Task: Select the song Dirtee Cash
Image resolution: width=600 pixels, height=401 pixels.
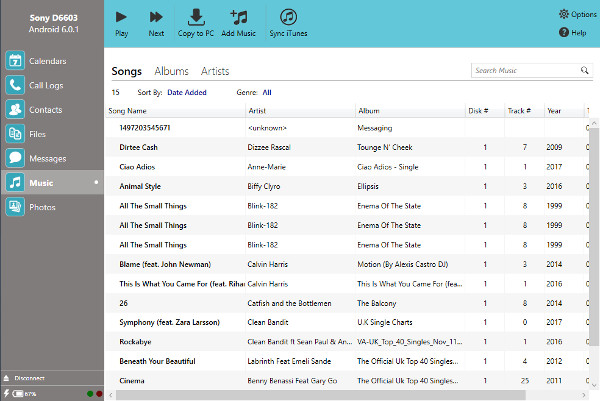Action: click(139, 147)
